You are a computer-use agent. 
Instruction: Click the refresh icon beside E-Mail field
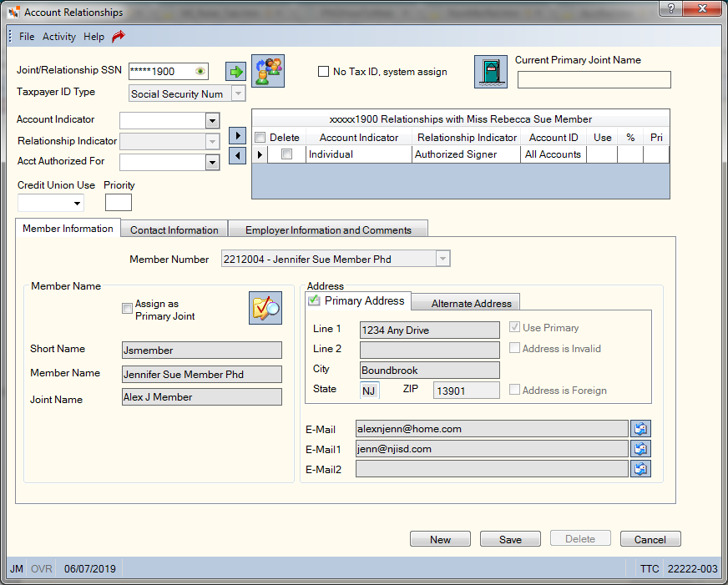640,429
